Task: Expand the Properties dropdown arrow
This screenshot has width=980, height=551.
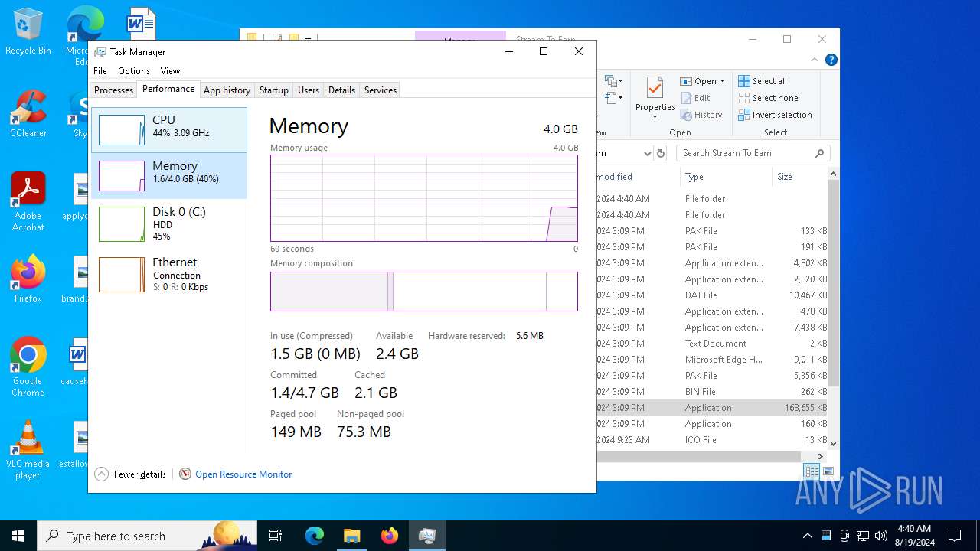Action: [655, 117]
